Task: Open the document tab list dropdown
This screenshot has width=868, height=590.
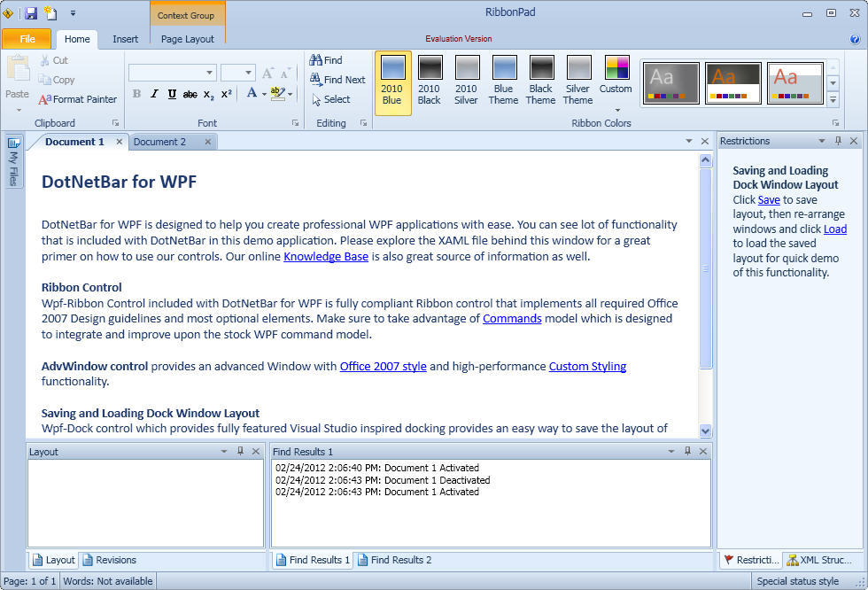Action: tap(689, 141)
